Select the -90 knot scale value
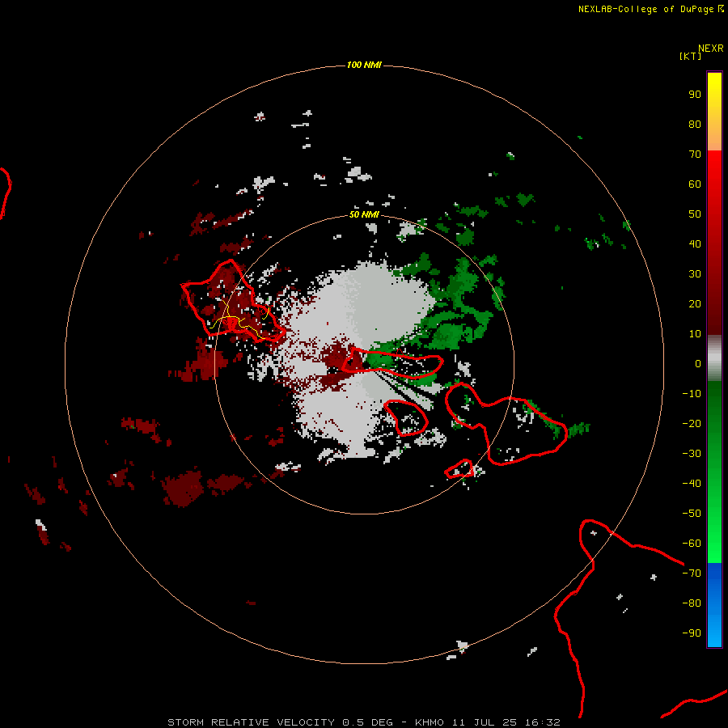Viewport: 728px width, 728px height. tap(692, 633)
